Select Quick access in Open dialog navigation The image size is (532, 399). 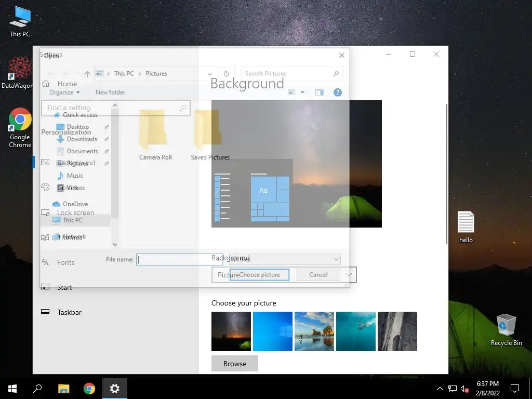(x=80, y=115)
